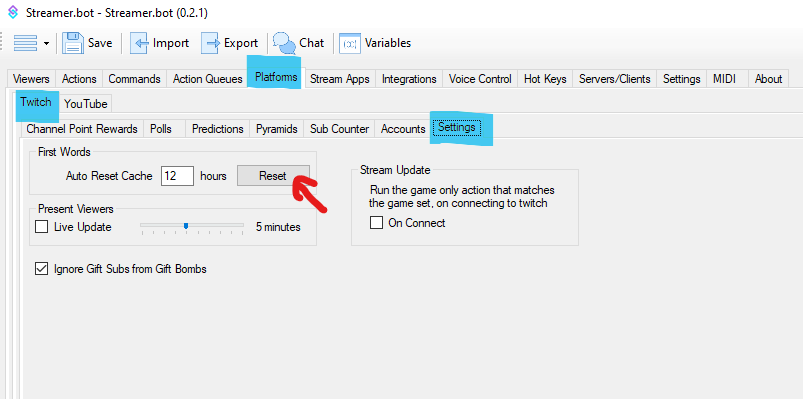Click the Save floppy disk icon
Viewport: 803px width, 399px height.
(73, 43)
